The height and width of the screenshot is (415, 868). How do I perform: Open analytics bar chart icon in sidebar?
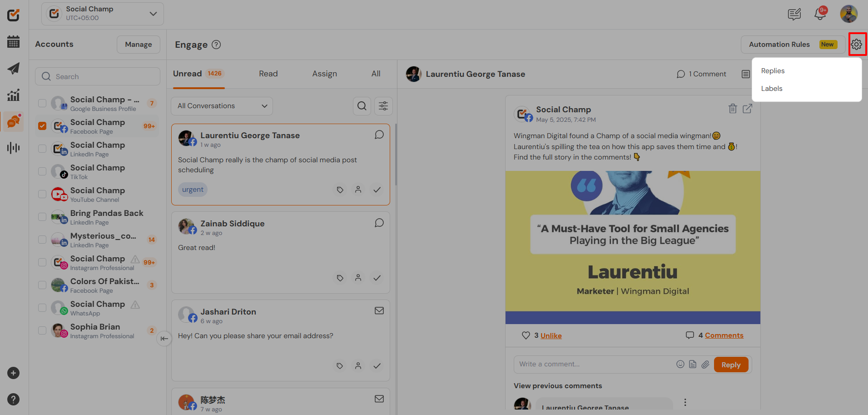tap(13, 95)
